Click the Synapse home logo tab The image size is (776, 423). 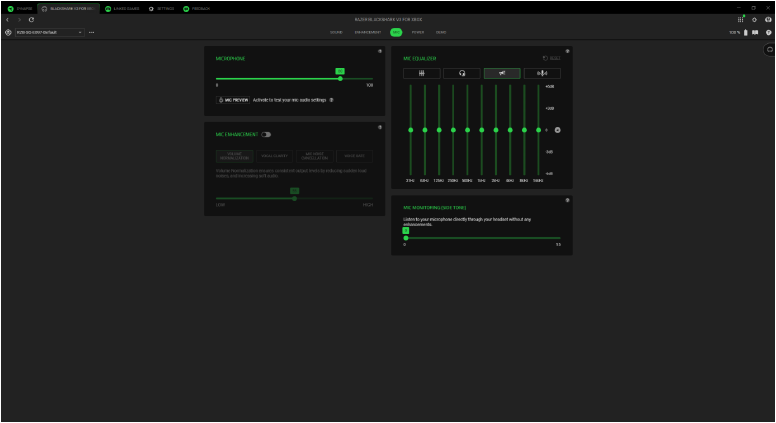pos(20,8)
